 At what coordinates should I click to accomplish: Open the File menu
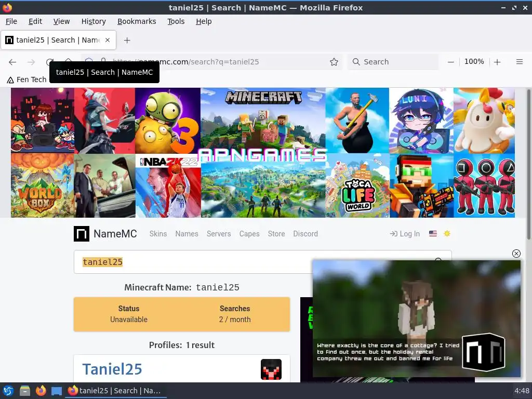(x=11, y=21)
